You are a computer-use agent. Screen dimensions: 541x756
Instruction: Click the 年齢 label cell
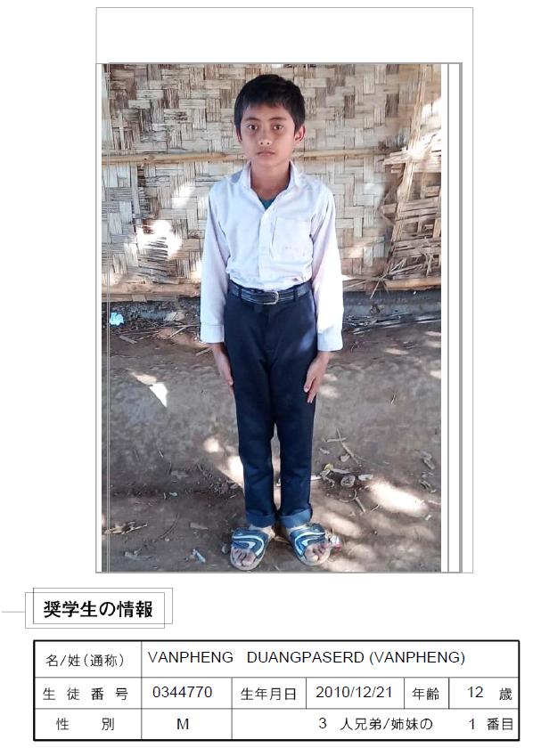point(426,694)
